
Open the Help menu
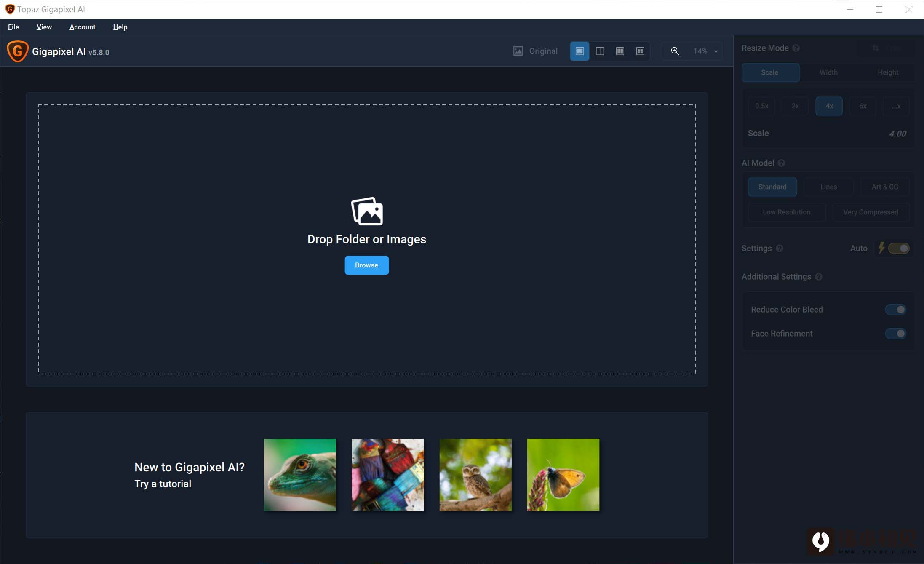[x=120, y=27]
